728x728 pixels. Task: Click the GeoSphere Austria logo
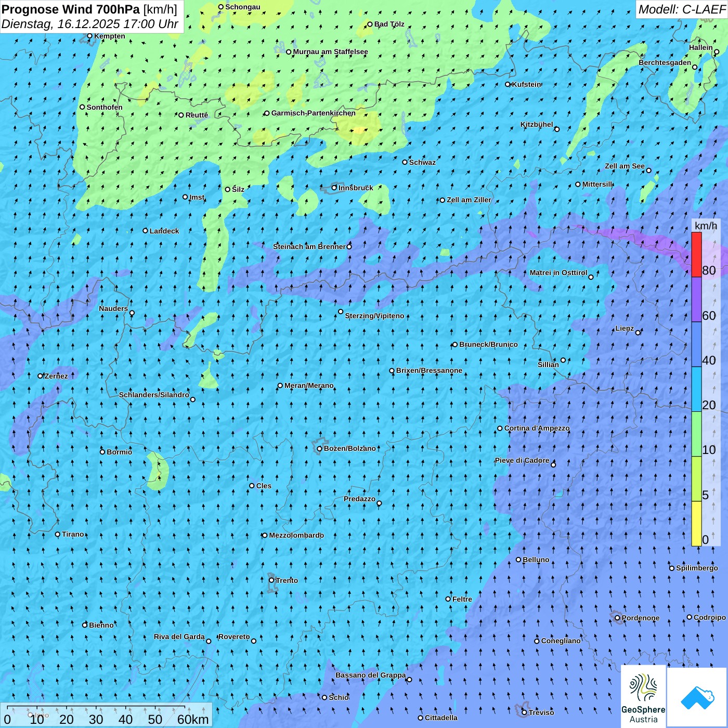(644, 696)
